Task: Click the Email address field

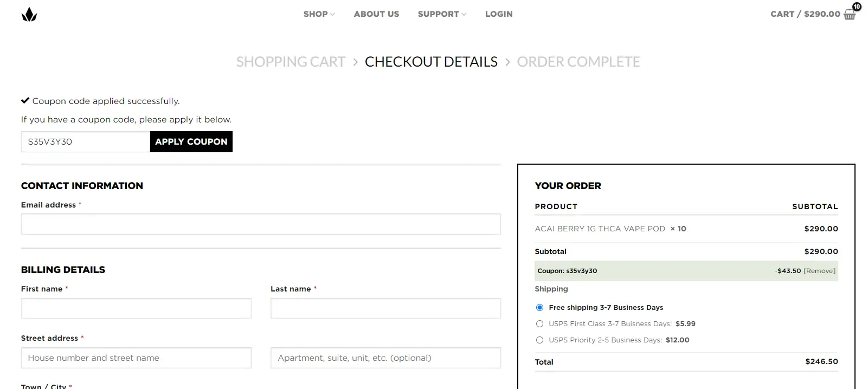Action: (261, 224)
